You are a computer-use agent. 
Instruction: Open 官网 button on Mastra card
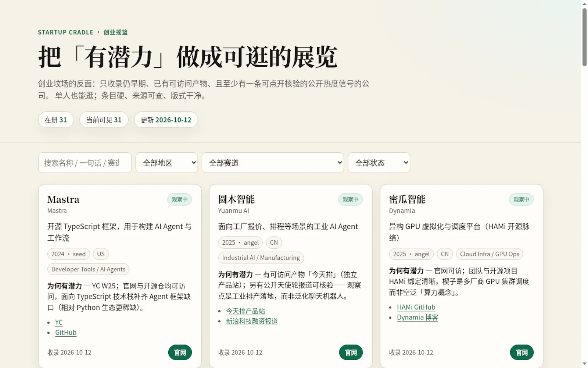[x=180, y=353]
